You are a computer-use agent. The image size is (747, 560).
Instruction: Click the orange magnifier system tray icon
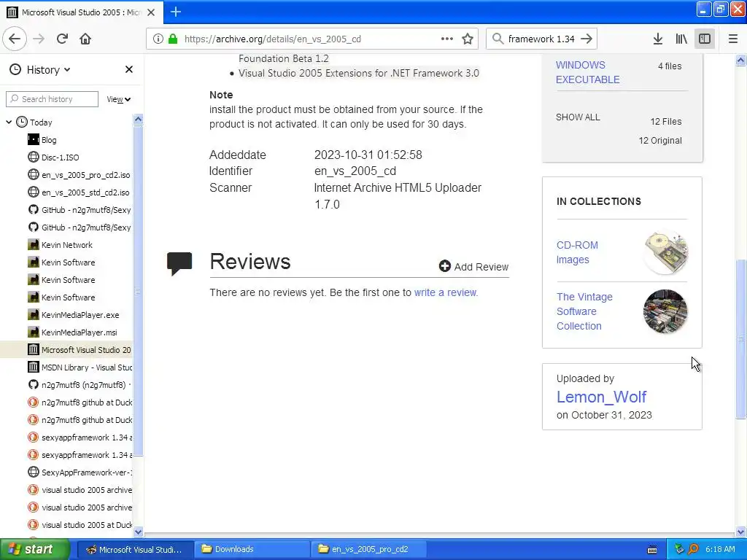693,550
